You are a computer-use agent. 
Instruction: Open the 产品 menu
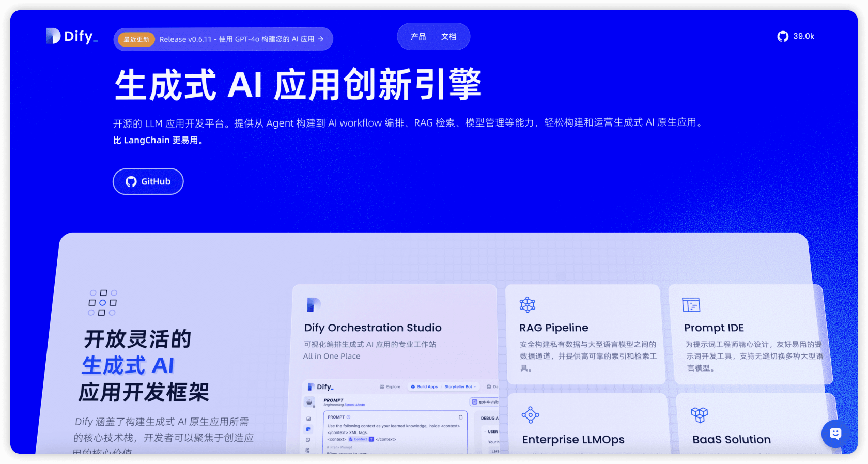418,36
